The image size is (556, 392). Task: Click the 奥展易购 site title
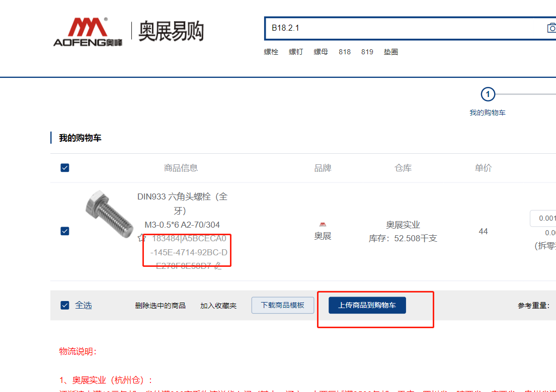coord(171,31)
